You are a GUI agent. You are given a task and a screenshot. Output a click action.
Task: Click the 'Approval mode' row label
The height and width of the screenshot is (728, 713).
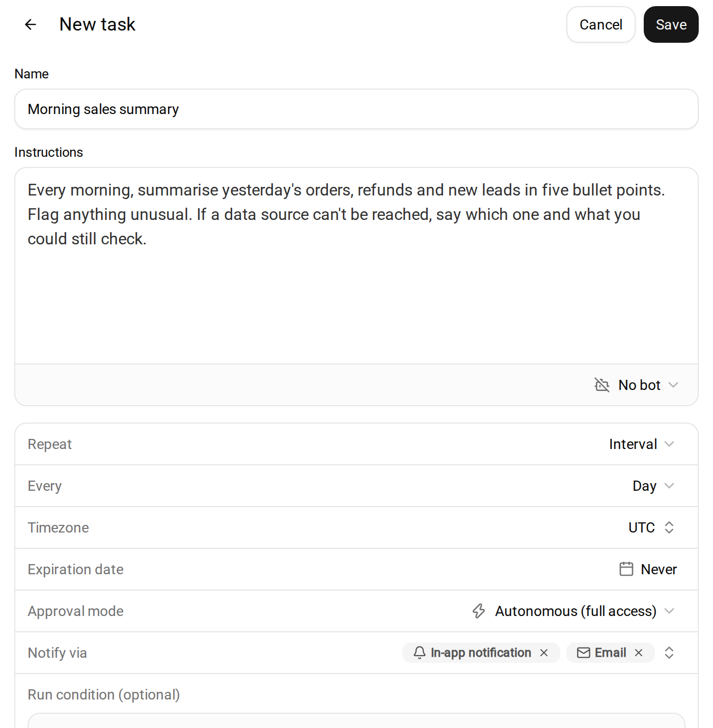75,611
